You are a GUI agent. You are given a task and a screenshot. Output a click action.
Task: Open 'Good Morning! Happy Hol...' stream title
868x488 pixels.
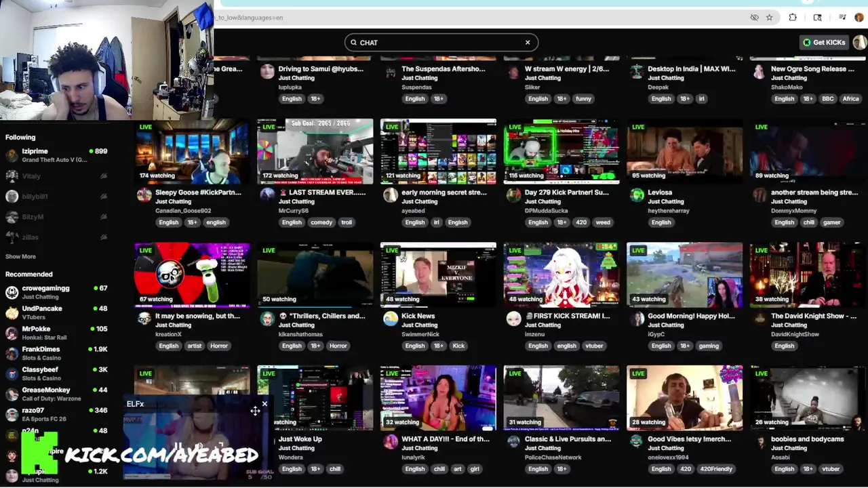(x=690, y=316)
